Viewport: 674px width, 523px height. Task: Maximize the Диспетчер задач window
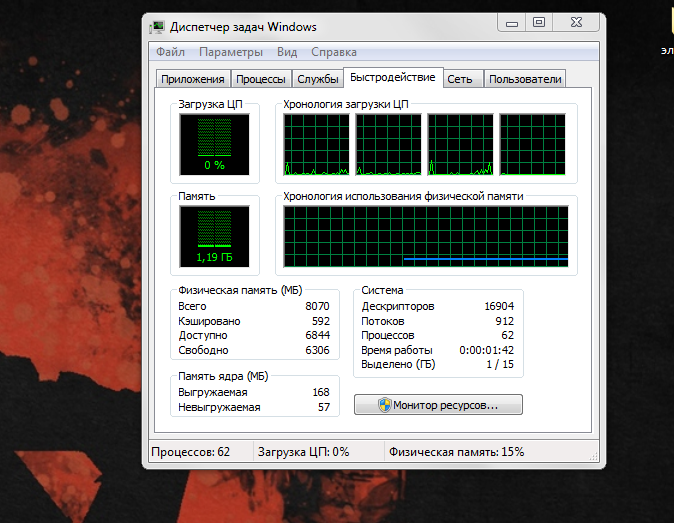[x=539, y=22]
